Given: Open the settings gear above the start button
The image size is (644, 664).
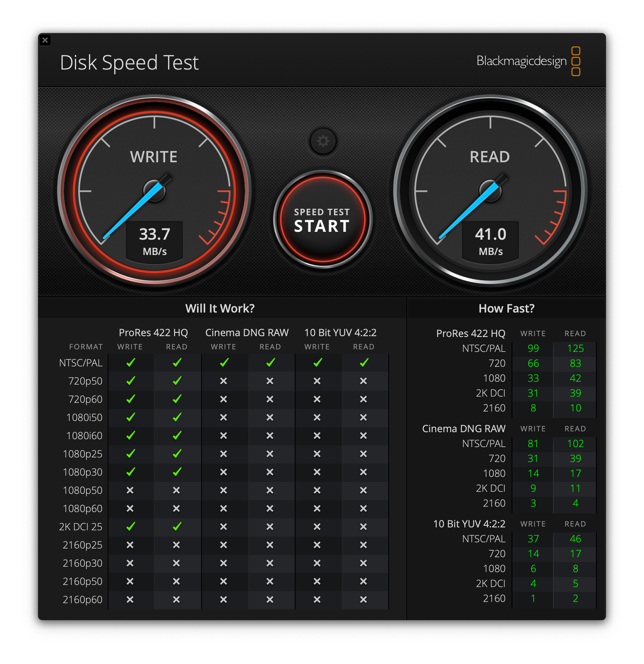Looking at the screenshot, I should tap(323, 141).
